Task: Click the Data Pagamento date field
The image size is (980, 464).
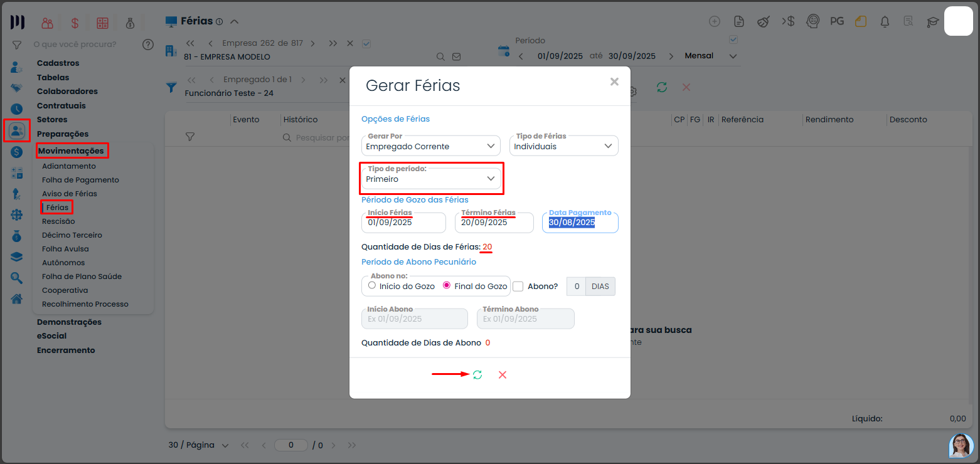Action: click(580, 223)
